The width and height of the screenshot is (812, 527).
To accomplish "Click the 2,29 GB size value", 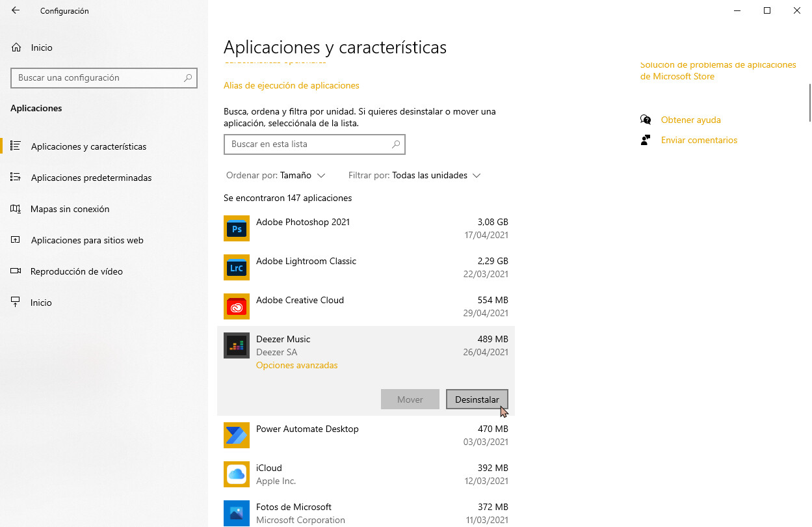I will pyautogui.click(x=493, y=261).
